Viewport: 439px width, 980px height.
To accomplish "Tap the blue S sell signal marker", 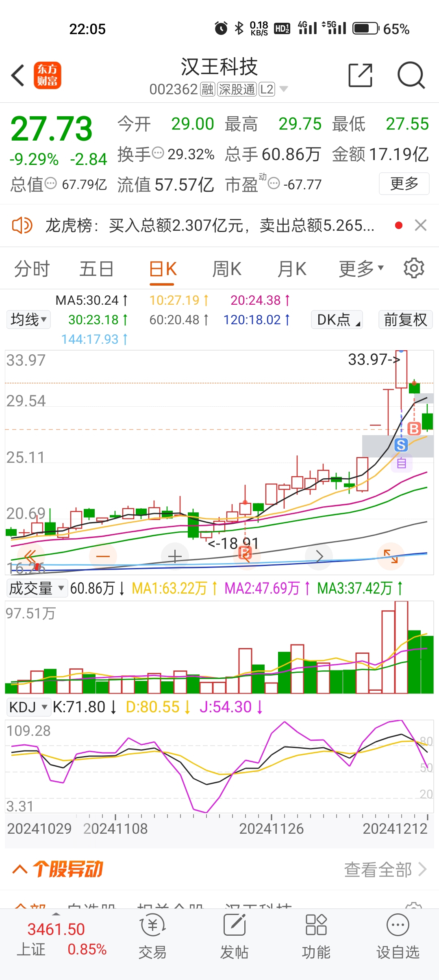I will tap(401, 445).
